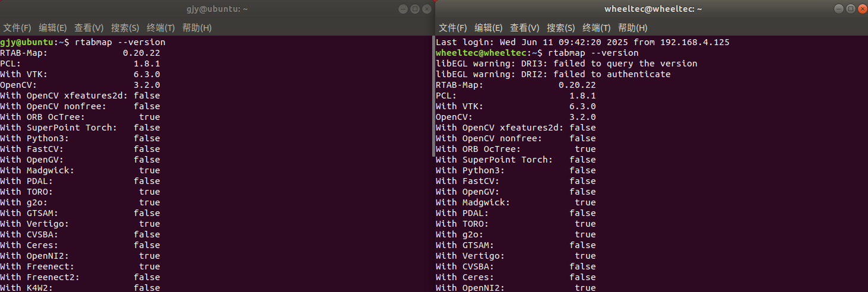Minimize the gjy@ubuntu terminal window

pyautogui.click(x=403, y=9)
